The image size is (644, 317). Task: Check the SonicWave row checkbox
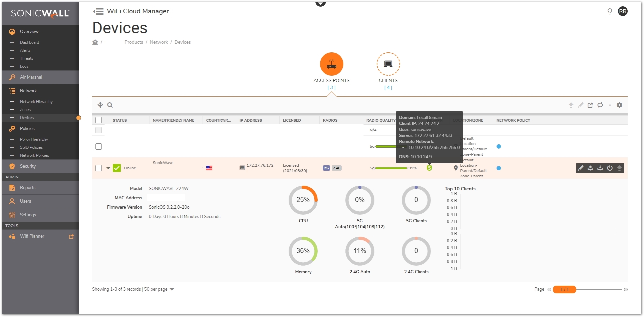(x=99, y=168)
